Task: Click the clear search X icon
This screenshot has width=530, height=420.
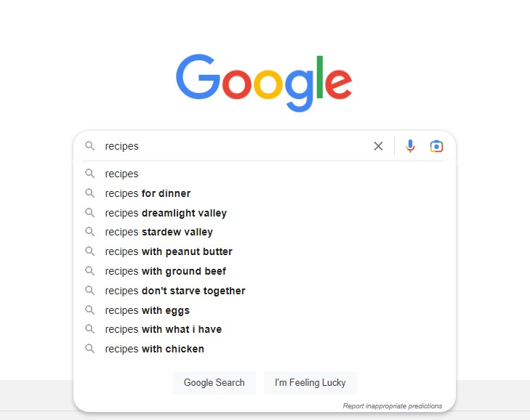Action: pos(378,146)
